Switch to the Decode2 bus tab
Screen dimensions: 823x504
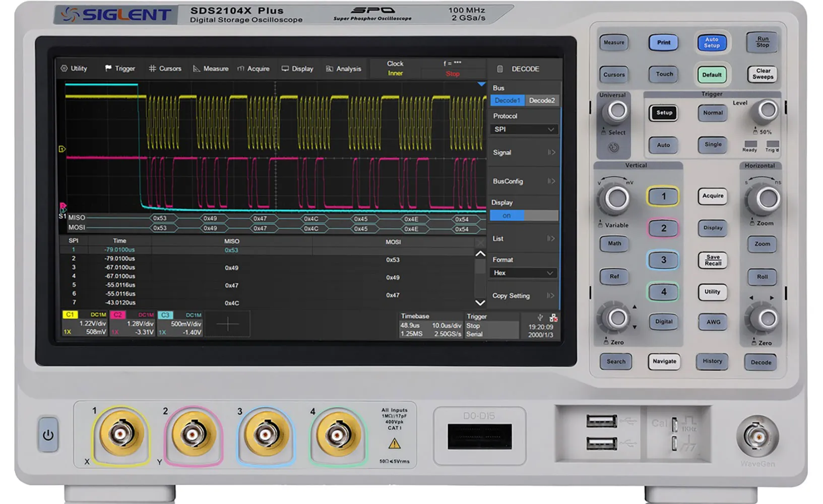pos(542,100)
